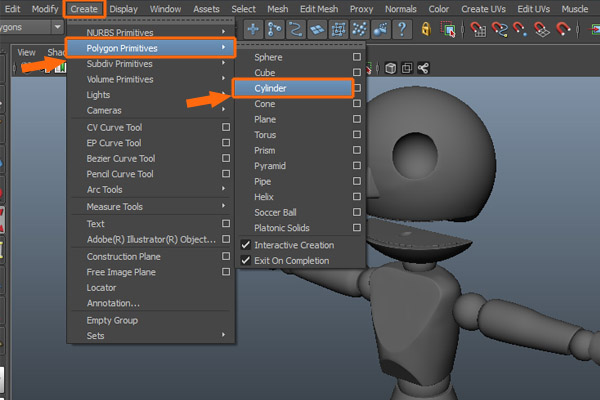The height and width of the screenshot is (400, 600).
Task: Open the Edit Mesh menu
Action: [x=320, y=8]
